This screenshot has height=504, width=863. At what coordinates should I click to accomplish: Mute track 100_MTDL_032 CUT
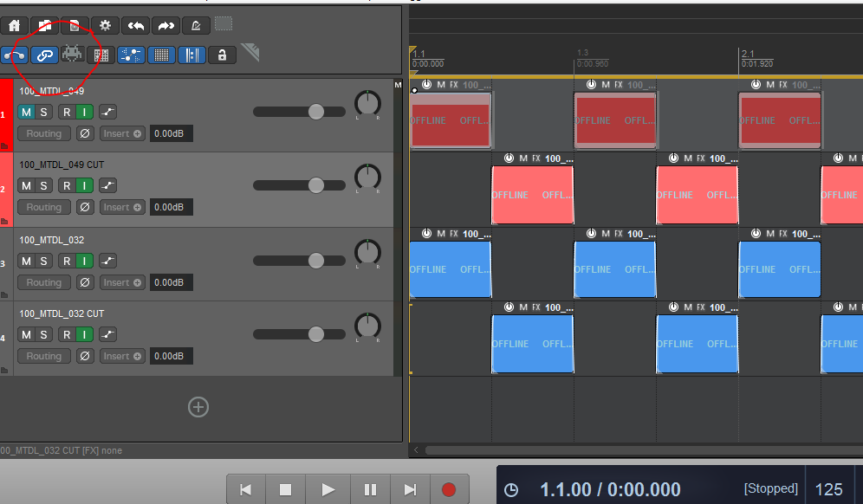click(x=26, y=334)
